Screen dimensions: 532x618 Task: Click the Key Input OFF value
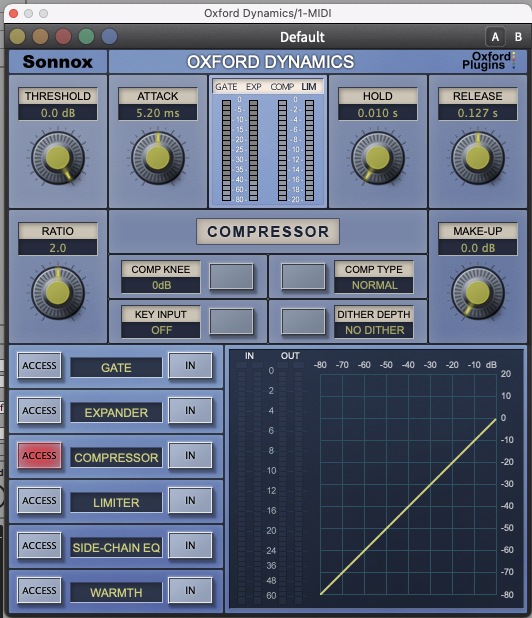click(161, 330)
